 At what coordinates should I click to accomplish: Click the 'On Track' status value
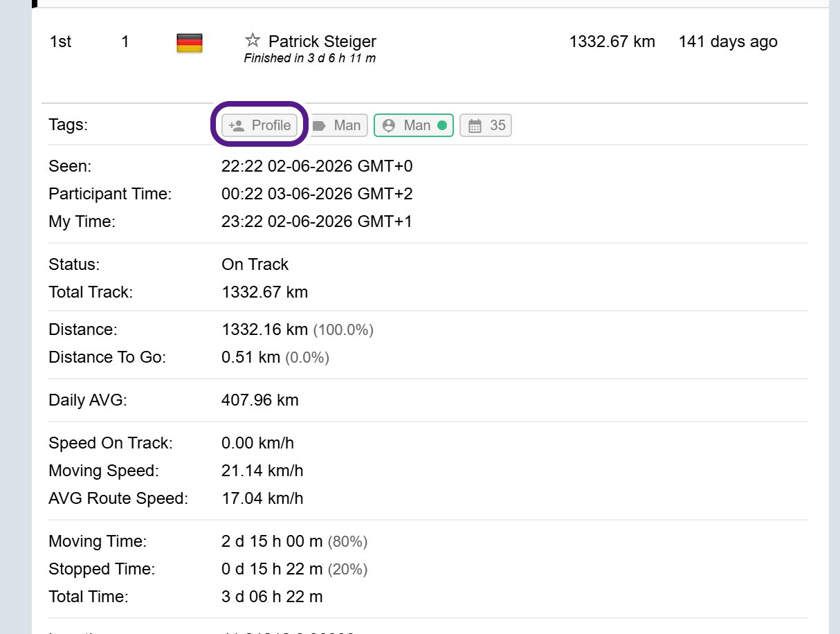[x=255, y=264]
